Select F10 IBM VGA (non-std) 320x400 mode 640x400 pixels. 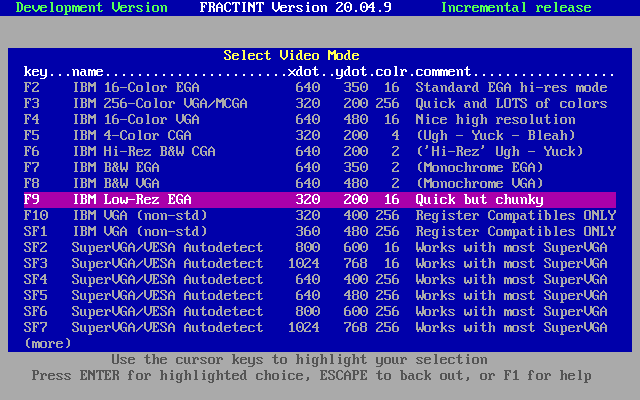coord(320,216)
